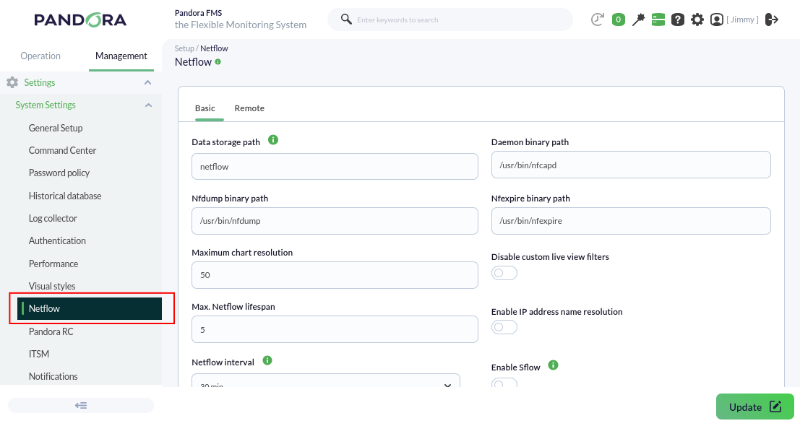Open Notifications settings
The height and width of the screenshot is (426, 800).
[x=53, y=377]
